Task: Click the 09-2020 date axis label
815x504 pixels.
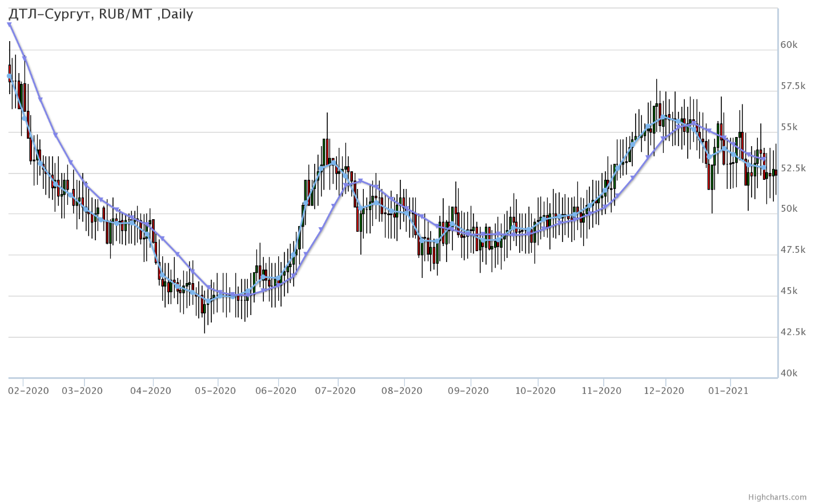Action: tap(468, 391)
